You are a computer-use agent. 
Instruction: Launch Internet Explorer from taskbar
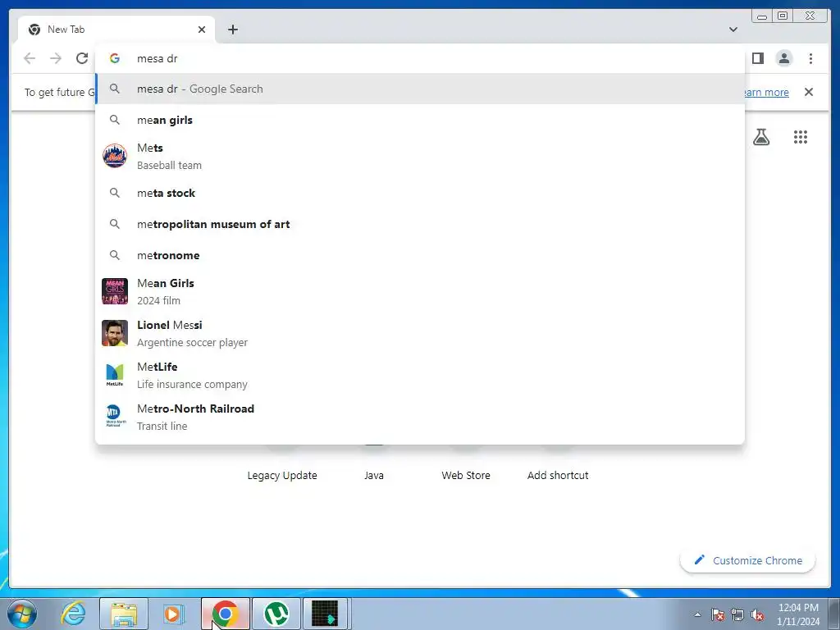coord(73,614)
